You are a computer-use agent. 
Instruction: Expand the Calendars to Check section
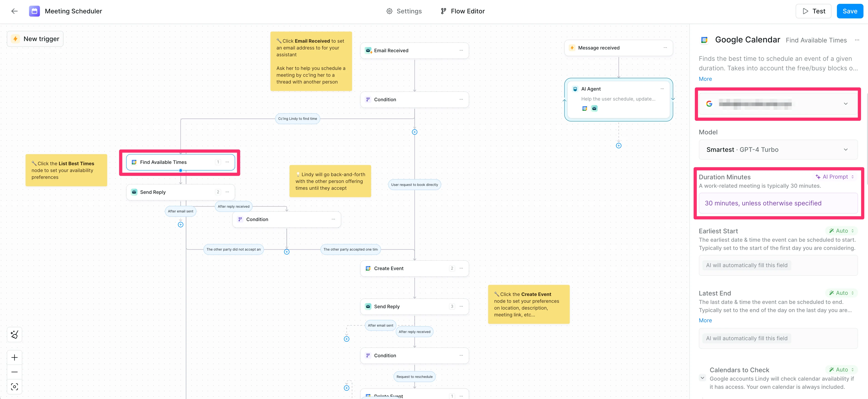coord(702,378)
